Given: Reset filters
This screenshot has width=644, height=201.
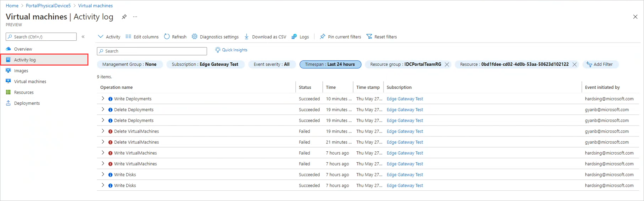Looking at the screenshot, I should coord(381,37).
